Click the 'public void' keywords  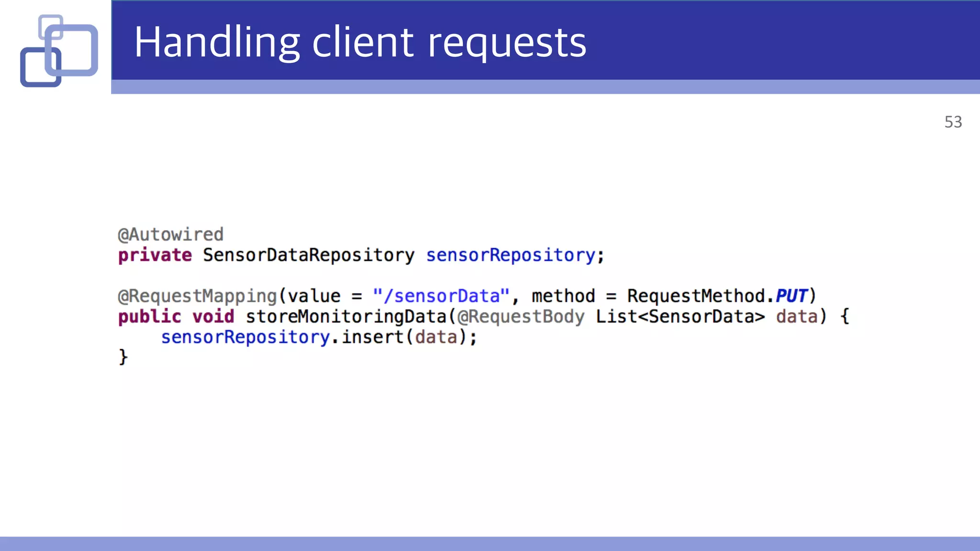click(x=176, y=316)
